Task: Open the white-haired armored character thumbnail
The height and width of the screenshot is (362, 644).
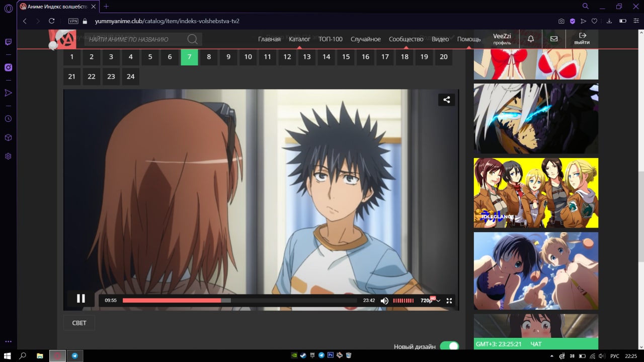Action: point(536,118)
